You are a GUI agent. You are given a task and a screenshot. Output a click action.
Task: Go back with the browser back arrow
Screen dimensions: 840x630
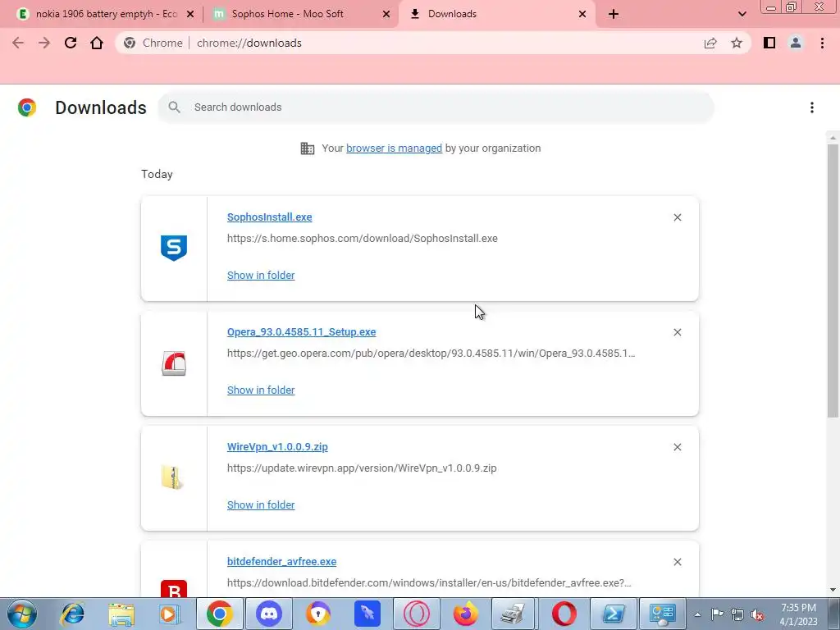coord(18,43)
